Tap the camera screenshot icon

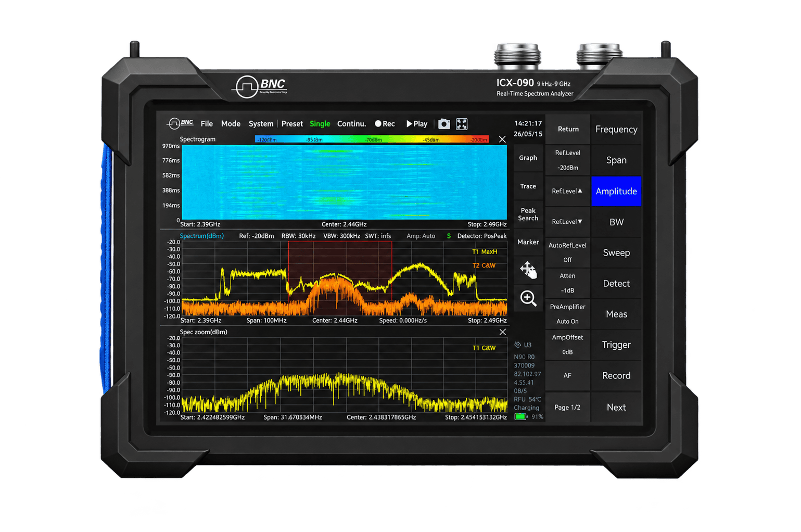pos(444,124)
